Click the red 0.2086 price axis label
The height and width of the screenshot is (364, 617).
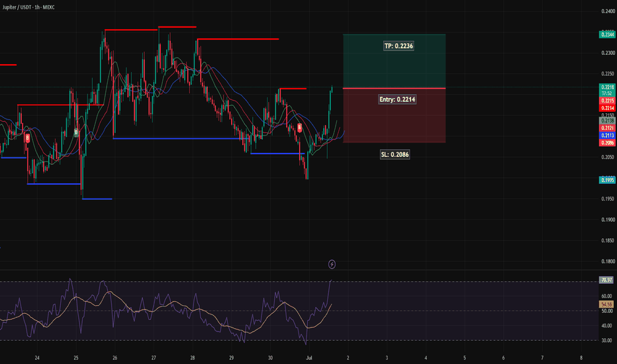coord(607,143)
